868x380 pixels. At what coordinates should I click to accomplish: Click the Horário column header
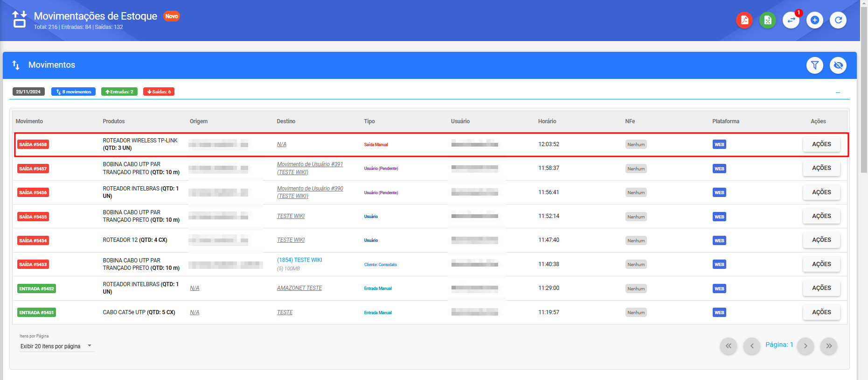[547, 121]
